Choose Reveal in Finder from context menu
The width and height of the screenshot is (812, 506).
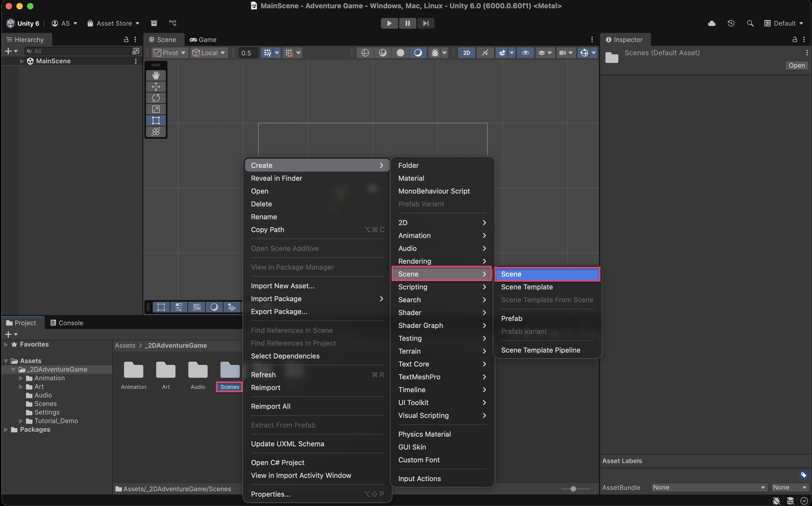click(276, 178)
